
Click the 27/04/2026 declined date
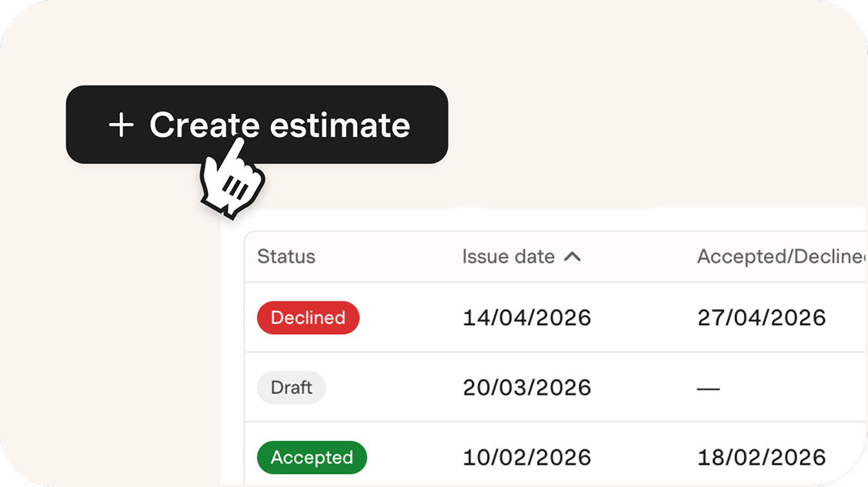tap(761, 318)
